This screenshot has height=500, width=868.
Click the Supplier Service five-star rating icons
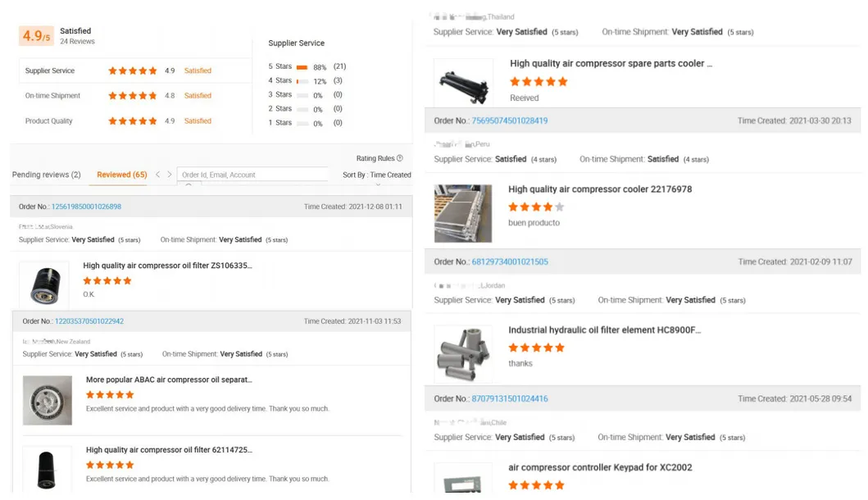point(132,70)
